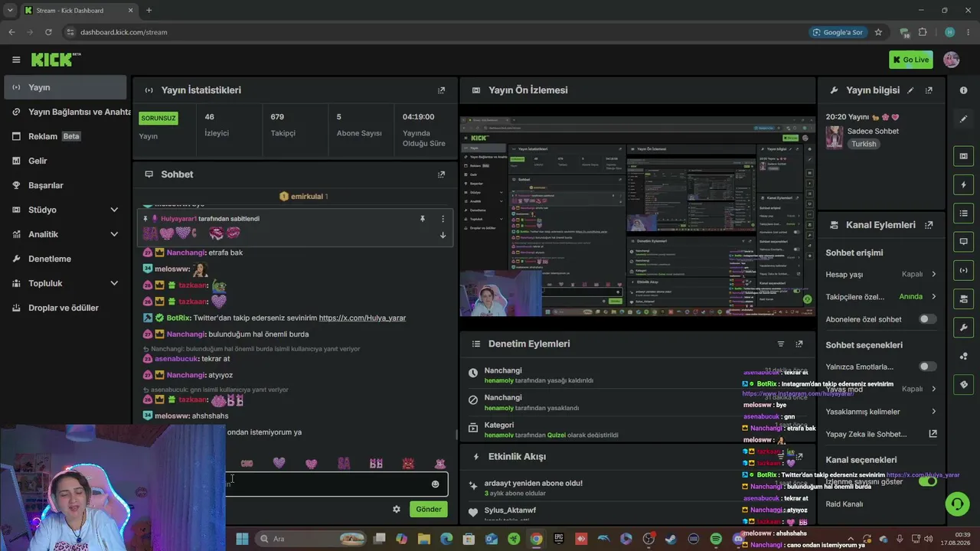Open the Chrome tab search dropdown
Viewport: 980px width, 551px height.
pos(10,10)
